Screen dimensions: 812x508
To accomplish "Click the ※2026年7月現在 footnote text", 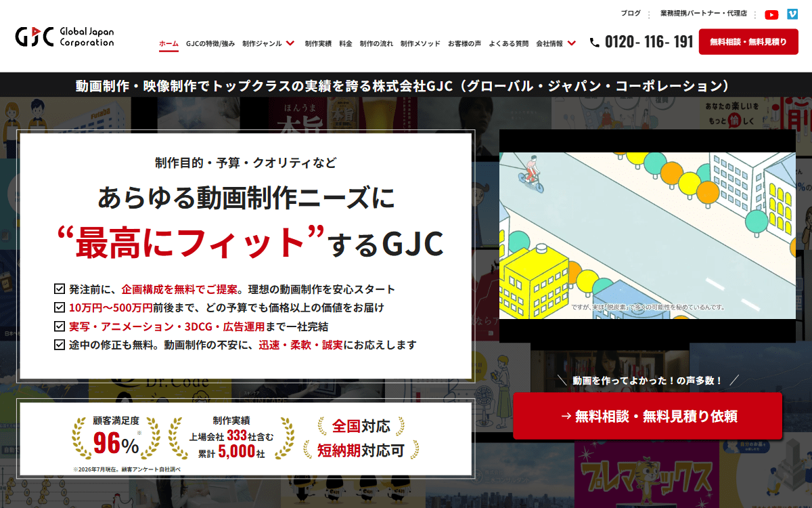I will tap(127, 469).
